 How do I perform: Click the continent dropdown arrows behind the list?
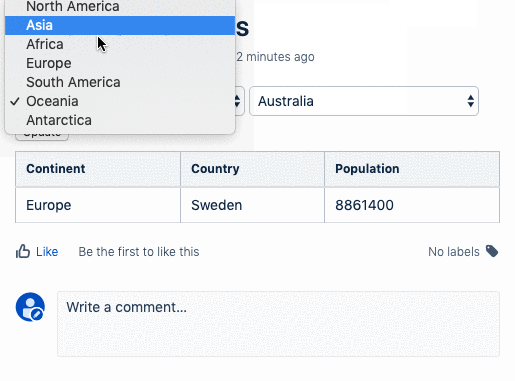[238, 101]
